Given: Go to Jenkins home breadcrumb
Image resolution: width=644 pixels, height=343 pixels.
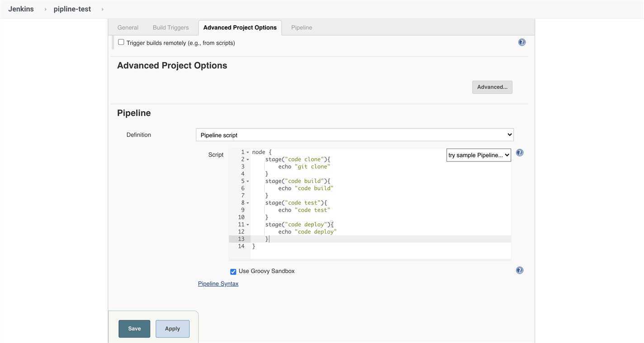Looking at the screenshot, I should [21, 9].
